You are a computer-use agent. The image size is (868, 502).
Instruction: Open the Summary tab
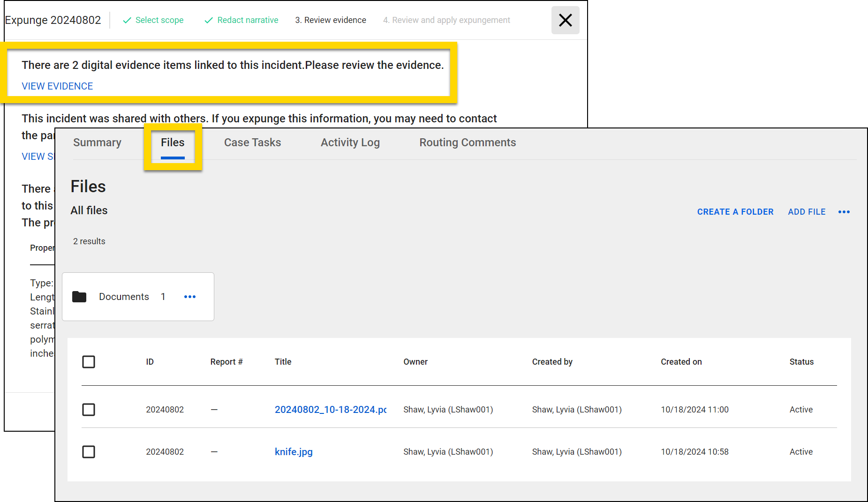pos(97,142)
